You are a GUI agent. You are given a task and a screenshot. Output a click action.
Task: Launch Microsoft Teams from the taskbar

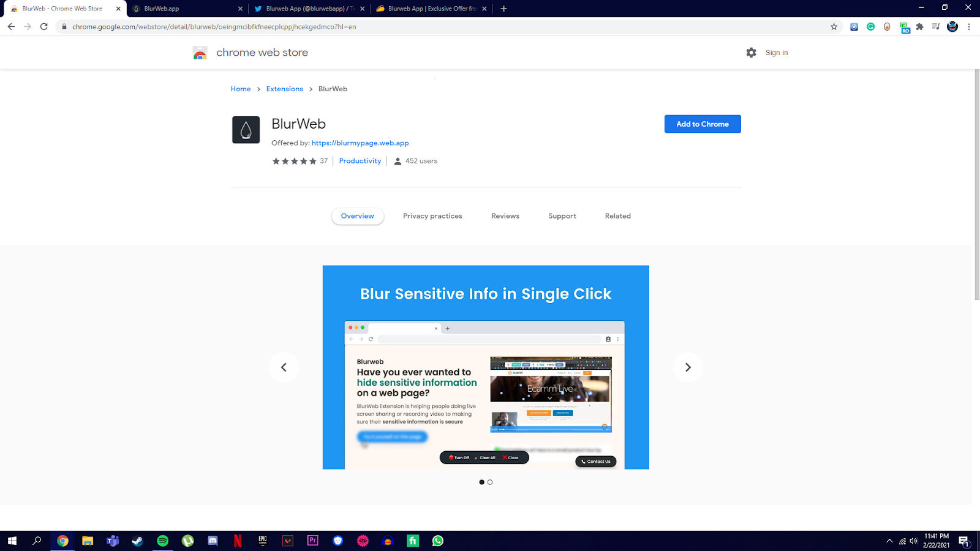[113, 541]
